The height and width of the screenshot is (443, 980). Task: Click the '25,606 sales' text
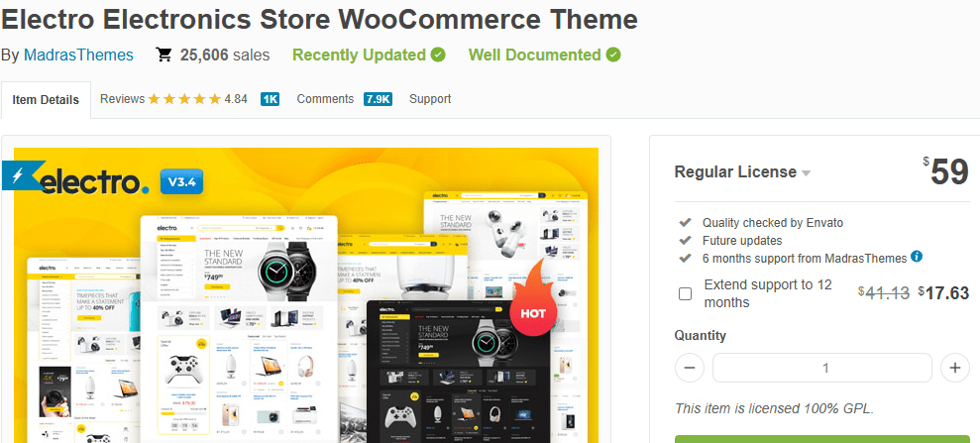(x=225, y=55)
